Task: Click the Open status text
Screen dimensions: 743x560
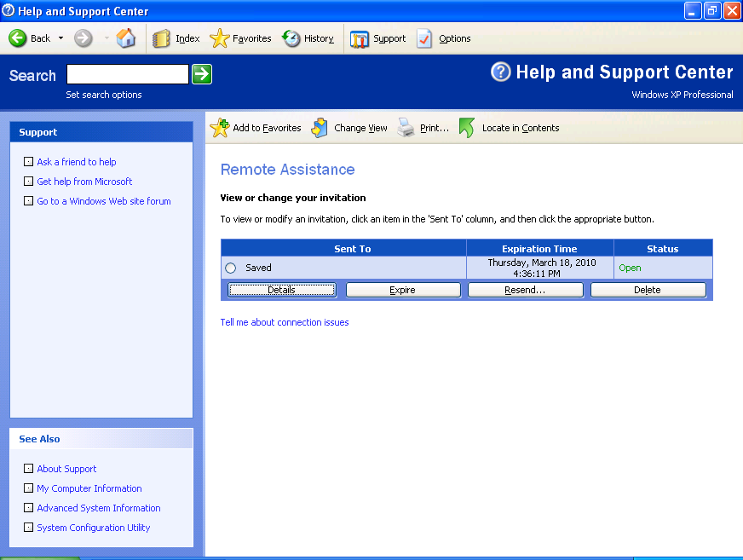Action: pos(630,268)
